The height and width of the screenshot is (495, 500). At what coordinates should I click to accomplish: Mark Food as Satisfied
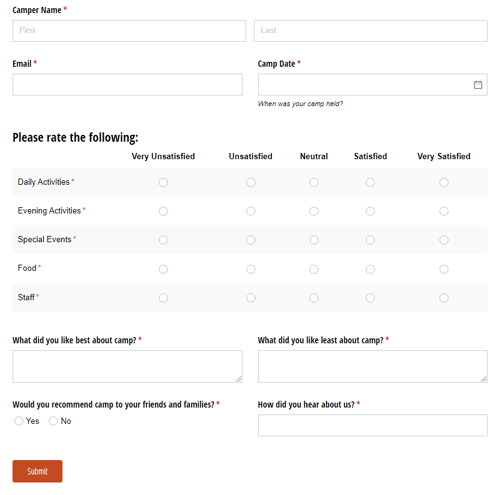(x=370, y=269)
